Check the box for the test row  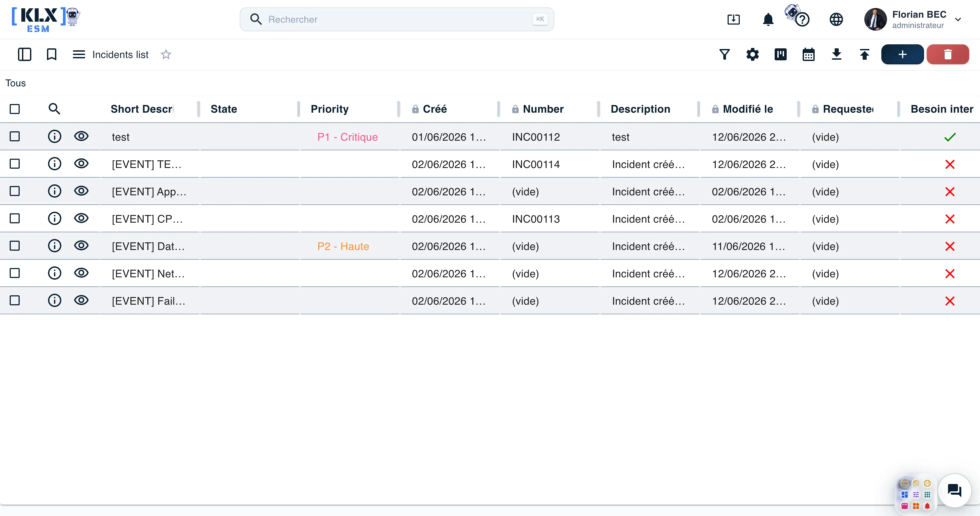coord(14,136)
